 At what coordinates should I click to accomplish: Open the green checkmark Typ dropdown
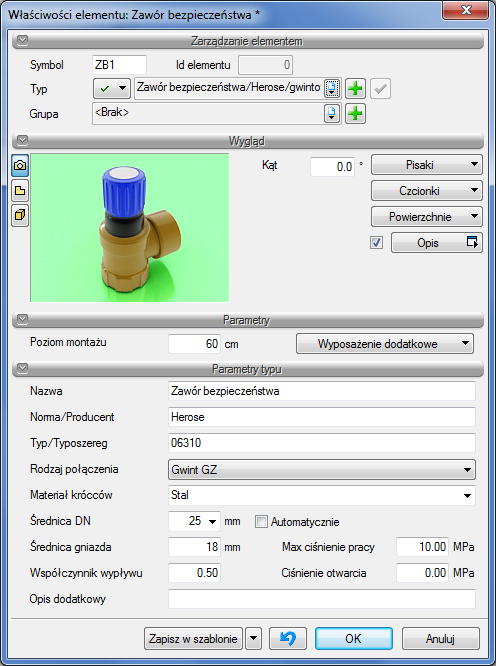112,89
